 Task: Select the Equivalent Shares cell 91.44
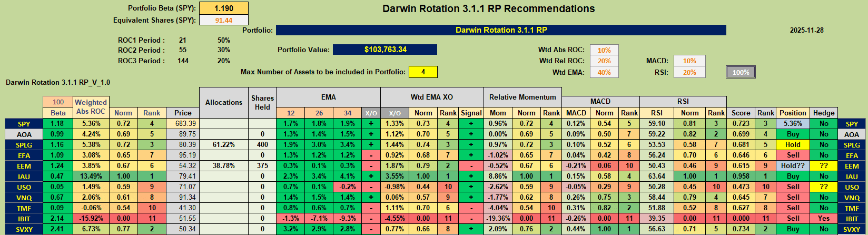224,20
